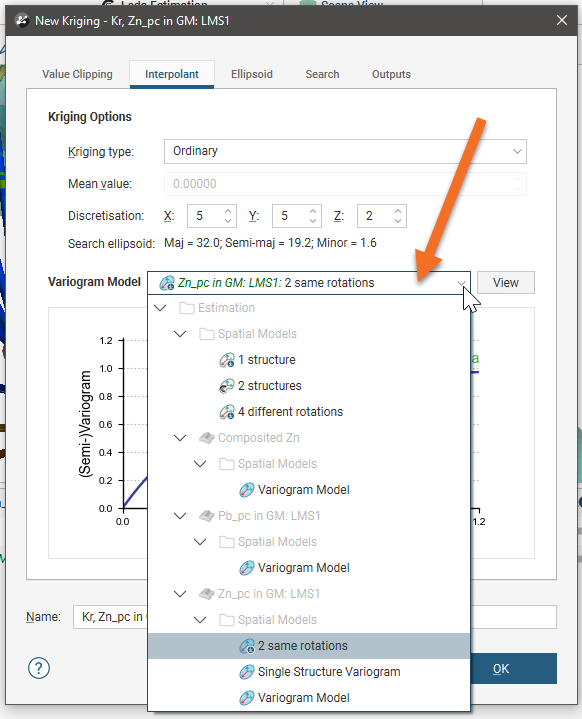Select Single Structure Variogram icon
The image size is (582, 719).
point(247,672)
